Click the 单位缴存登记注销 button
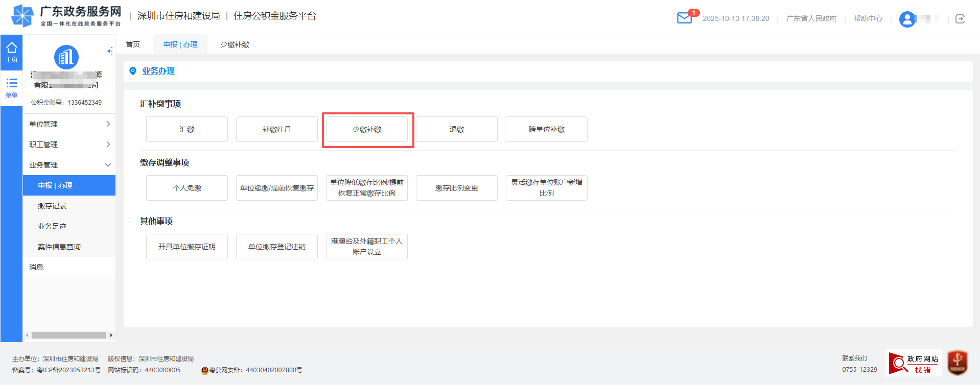Screen dimensions: 980x385 pyautogui.click(x=277, y=247)
